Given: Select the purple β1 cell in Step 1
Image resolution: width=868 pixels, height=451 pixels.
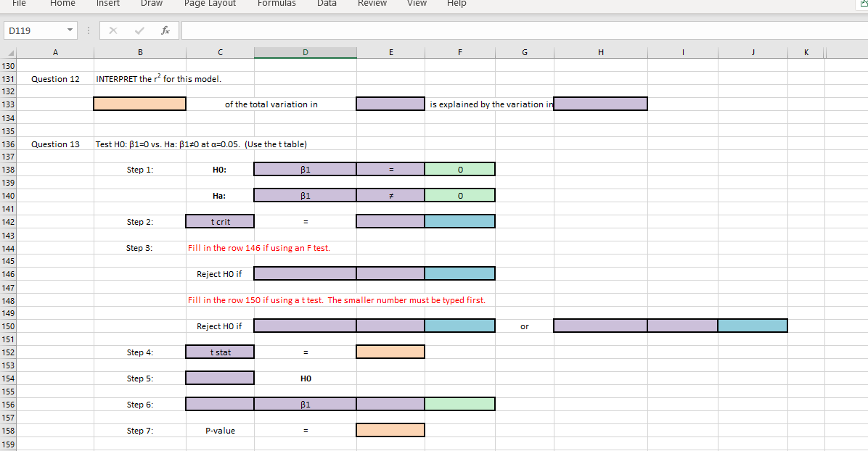Looking at the screenshot, I should (305, 168).
